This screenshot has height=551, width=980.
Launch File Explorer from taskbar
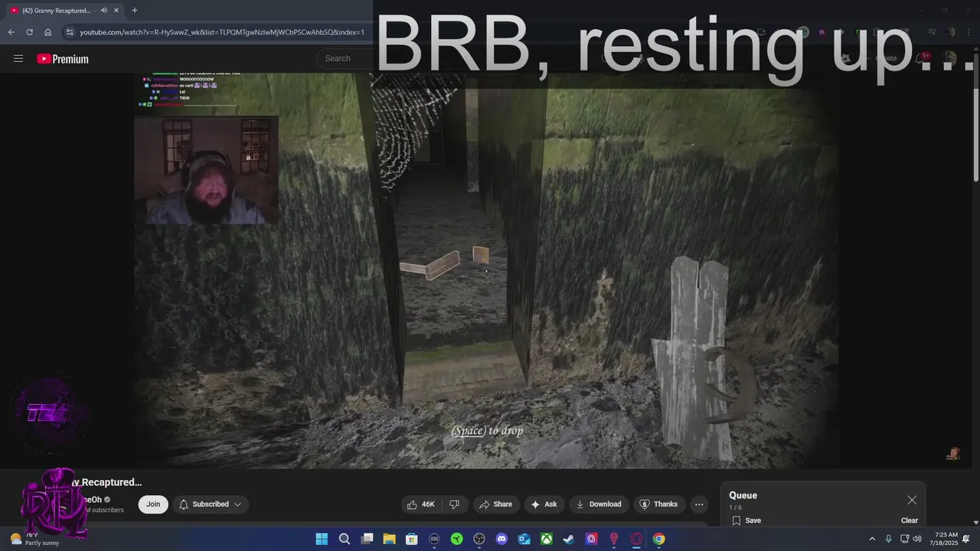[389, 539]
